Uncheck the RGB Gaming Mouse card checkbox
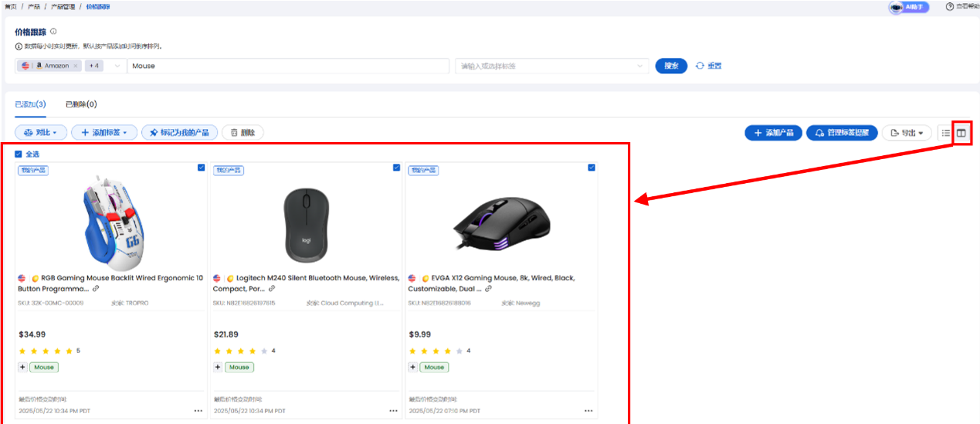This screenshot has height=424, width=980. click(201, 167)
